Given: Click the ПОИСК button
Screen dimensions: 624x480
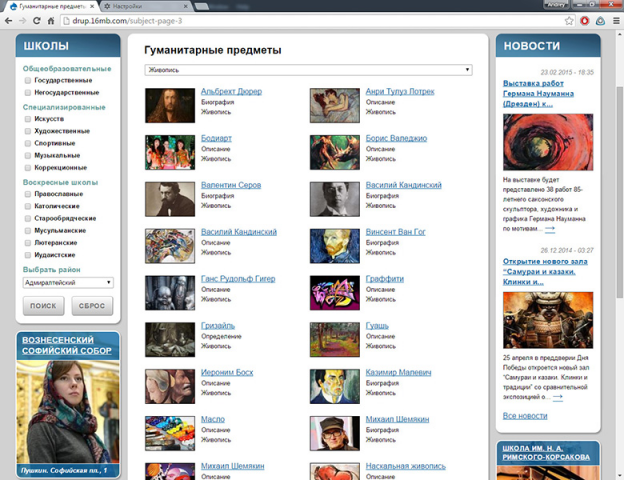Looking at the screenshot, I should click(x=43, y=306).
